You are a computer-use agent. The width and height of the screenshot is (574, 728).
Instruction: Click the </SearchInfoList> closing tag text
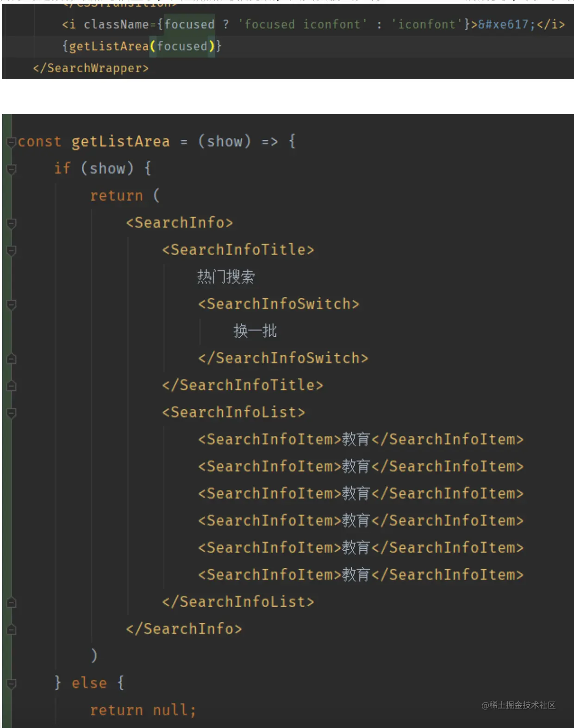[x=238, y=602]
